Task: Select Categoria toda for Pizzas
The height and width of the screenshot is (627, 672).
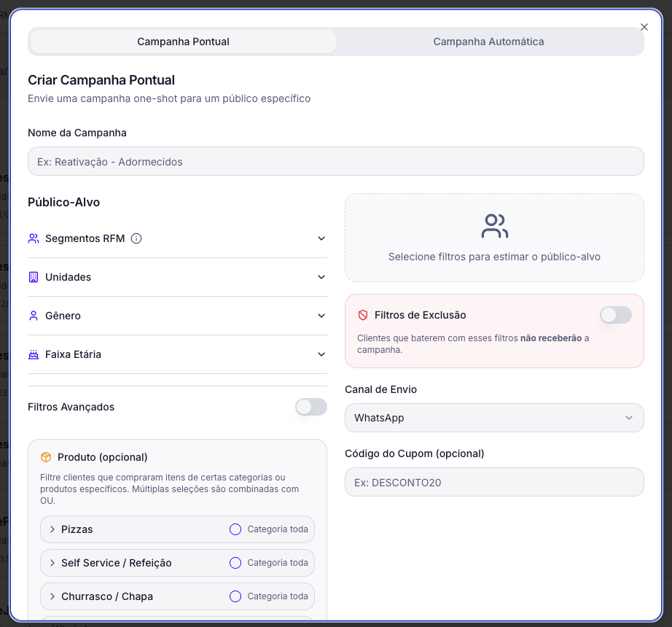Action: tap(235, 529)
